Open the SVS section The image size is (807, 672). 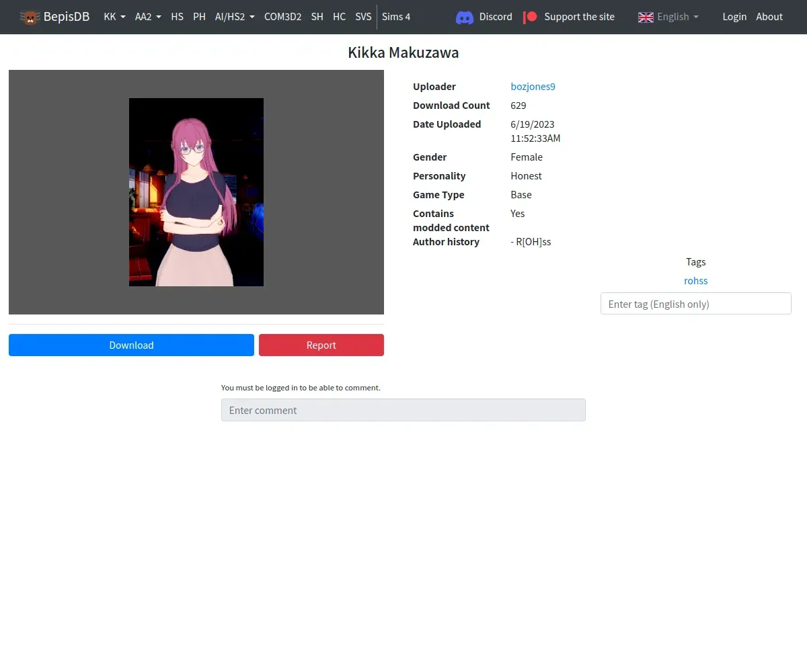click(x=363, y=17)
